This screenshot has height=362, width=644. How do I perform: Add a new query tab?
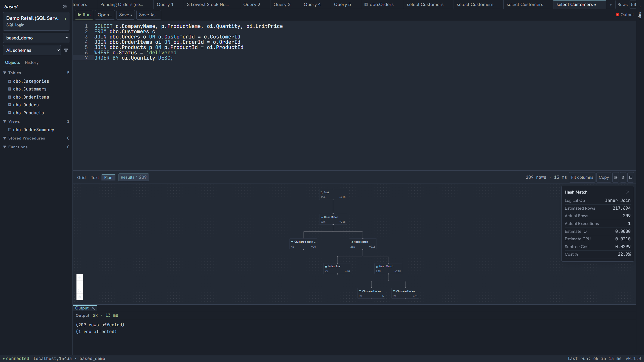click(611, 5)
